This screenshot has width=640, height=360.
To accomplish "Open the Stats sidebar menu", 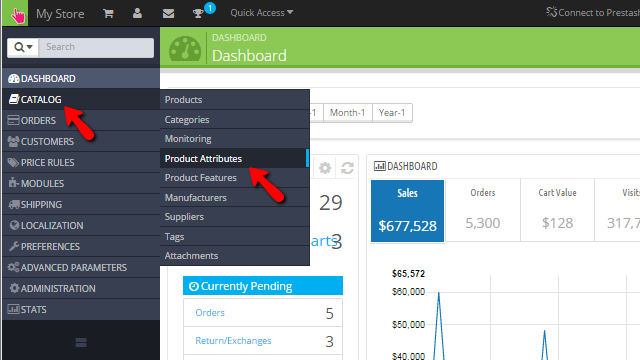I will pyautogui.click(x=81, y=309).
